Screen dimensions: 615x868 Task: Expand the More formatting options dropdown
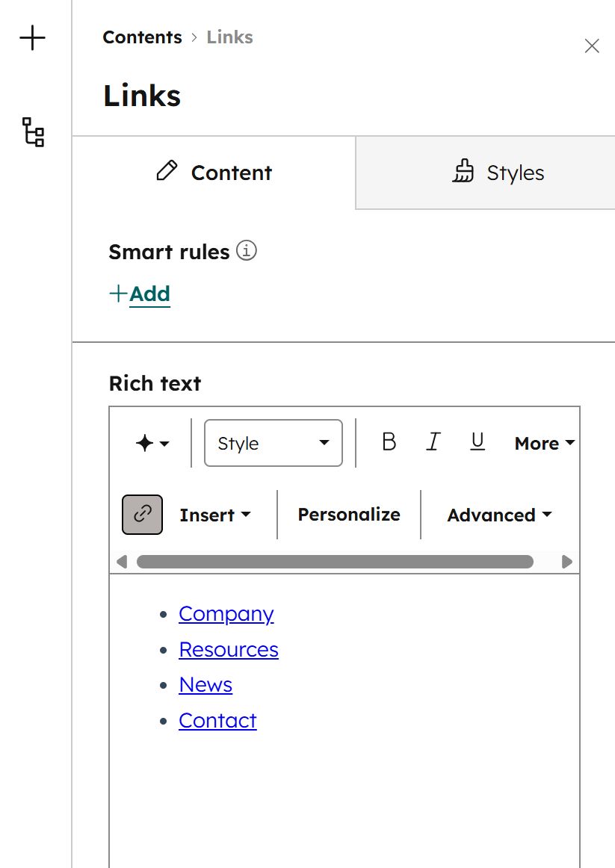coord(544,443)
